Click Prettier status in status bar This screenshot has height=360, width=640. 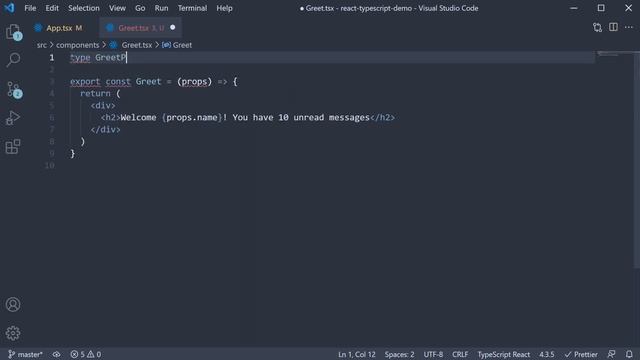click(x=581, y=354)
